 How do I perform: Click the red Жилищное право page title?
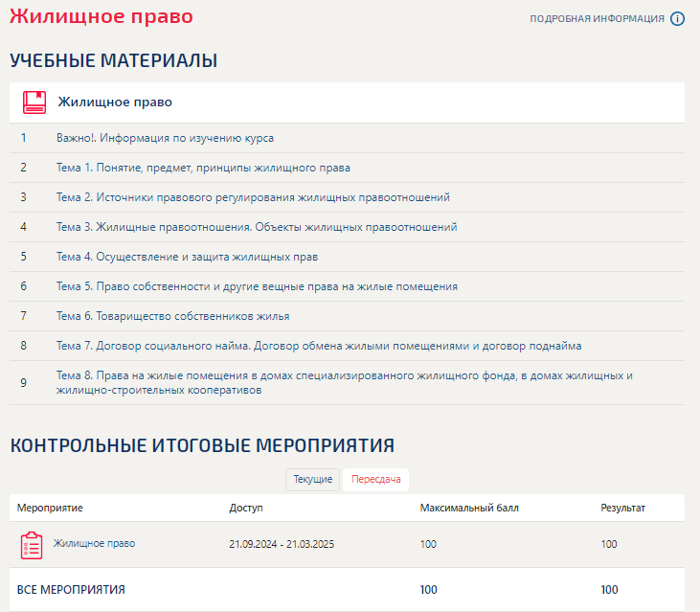click(x=102, y=17)
